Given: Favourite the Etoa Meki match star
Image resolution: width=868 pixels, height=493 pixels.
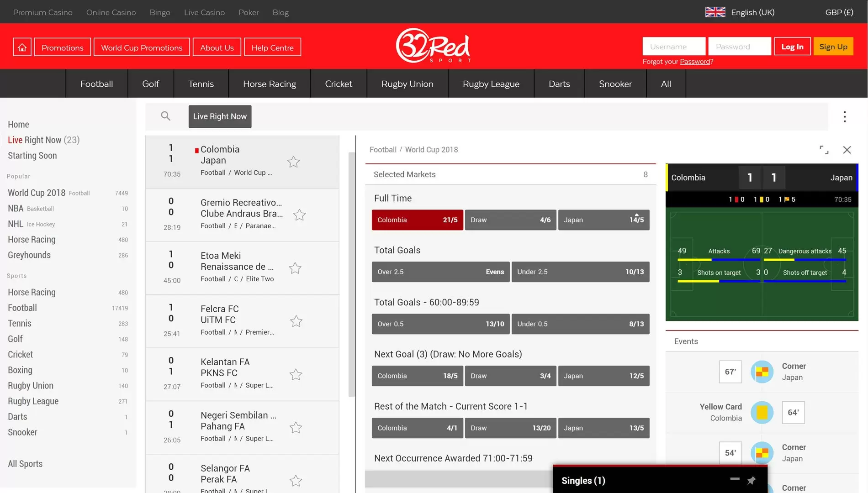Looking at the screenshot, I should coord(295,268).
